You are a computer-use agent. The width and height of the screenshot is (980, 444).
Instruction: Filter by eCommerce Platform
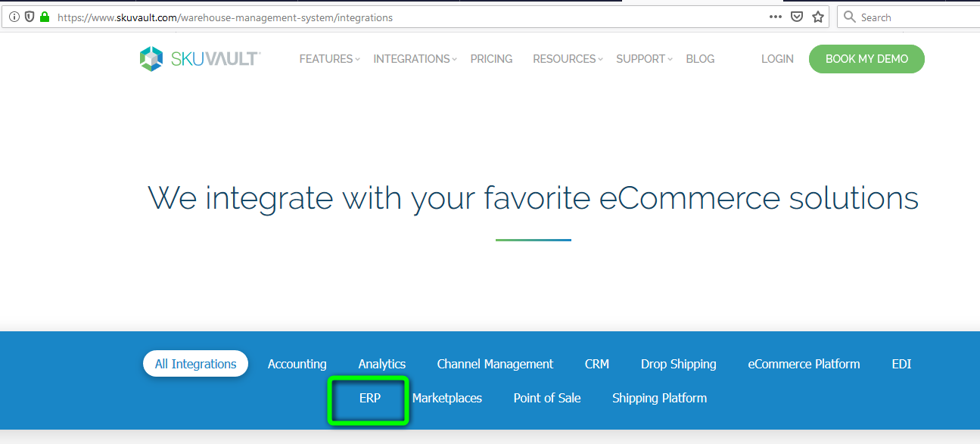(804, 364)
